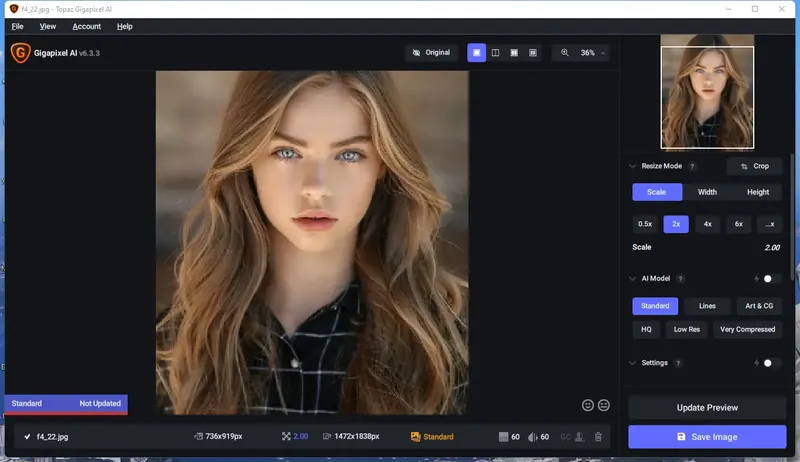Image resolution: width=800 pixels, height=462 pixels.
Task: Toggle the AI Model auto switch
Action: [771, 278]
